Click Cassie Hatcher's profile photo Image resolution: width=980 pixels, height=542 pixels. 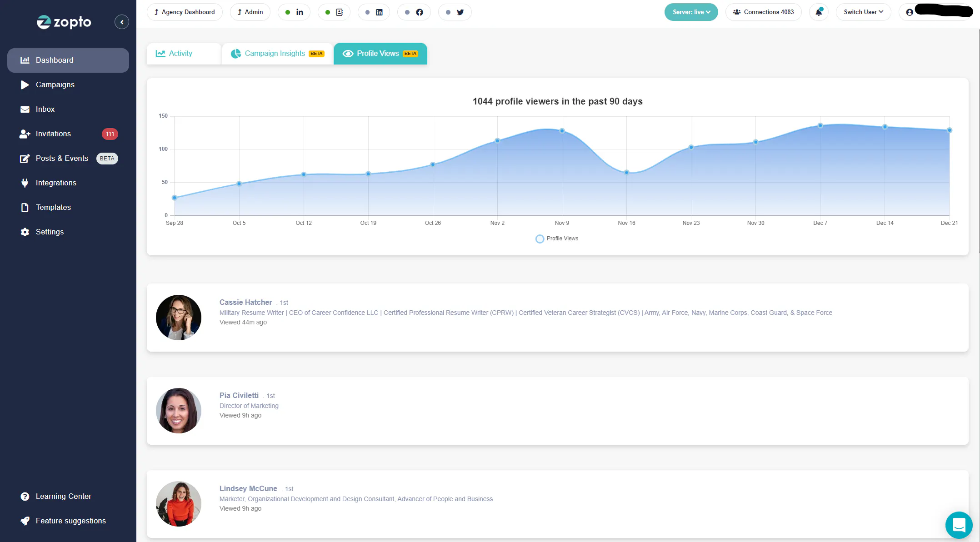pos(179,318)
